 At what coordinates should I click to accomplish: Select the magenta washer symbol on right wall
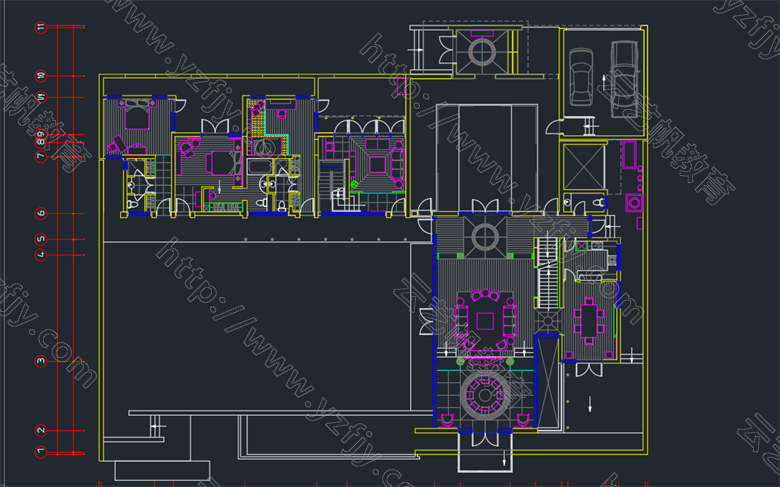point(634,202)
